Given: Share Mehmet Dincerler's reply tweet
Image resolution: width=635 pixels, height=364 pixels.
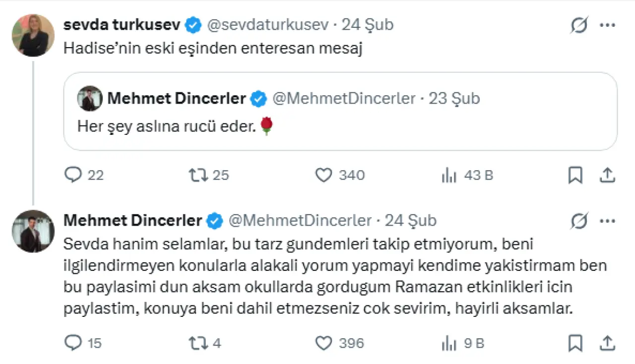Looking at the screenshot, I should [608, 343].
